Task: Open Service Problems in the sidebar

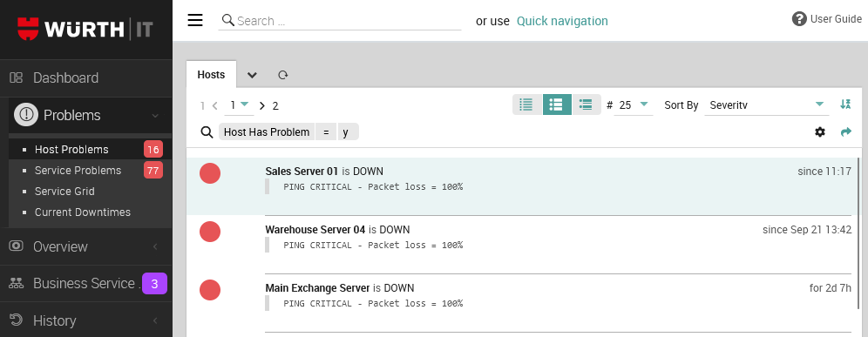Action: pos(78,170)
